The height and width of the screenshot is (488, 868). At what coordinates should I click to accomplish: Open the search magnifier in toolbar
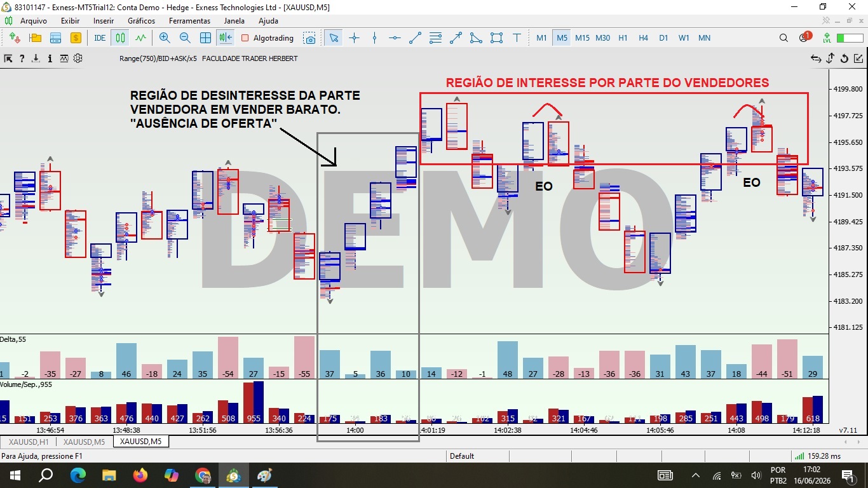pos(783,38)
